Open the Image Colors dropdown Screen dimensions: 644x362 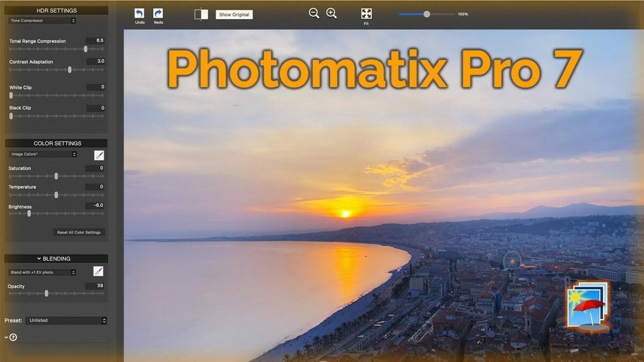tap(43, 154)
